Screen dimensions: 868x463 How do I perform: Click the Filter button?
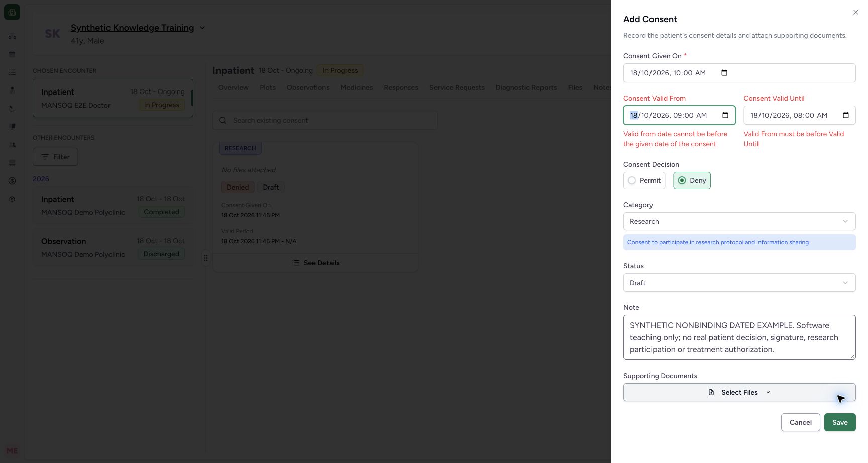coord(55,157)
